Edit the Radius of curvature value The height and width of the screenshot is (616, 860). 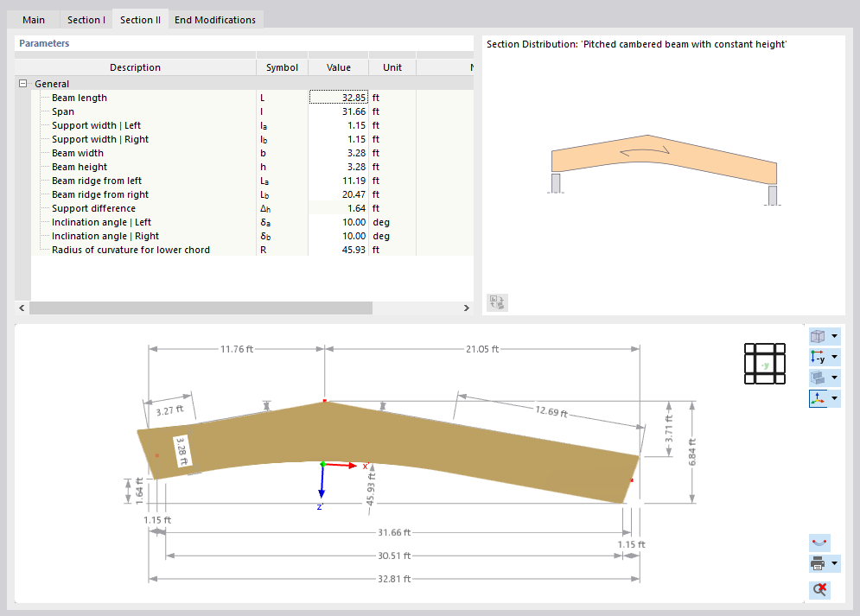(x=338, y=250)
